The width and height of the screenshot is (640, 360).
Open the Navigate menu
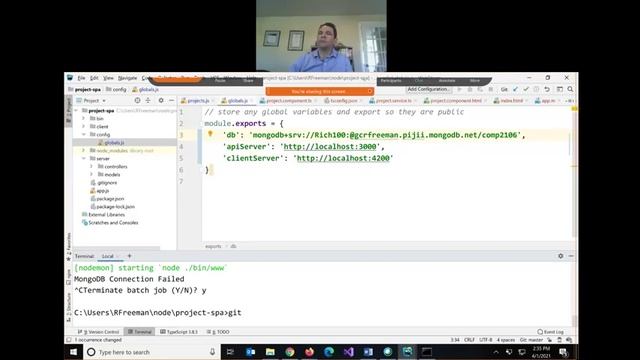click(128, 78)
